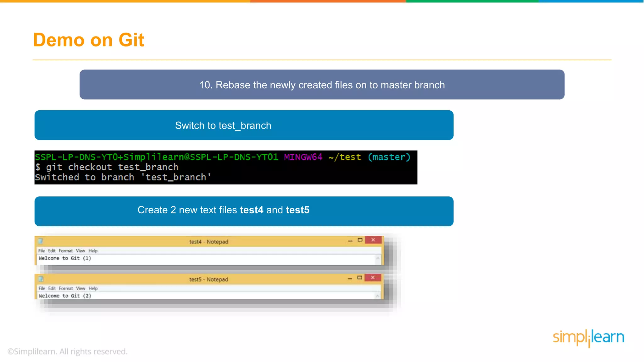Click 'MINGW64' text in terminal prompt
Screen dimensions: 644x362
[303, 157]
